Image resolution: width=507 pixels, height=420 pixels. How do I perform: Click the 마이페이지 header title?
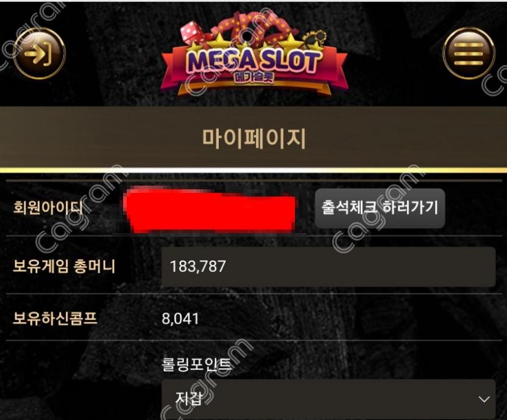click(254, 139)
